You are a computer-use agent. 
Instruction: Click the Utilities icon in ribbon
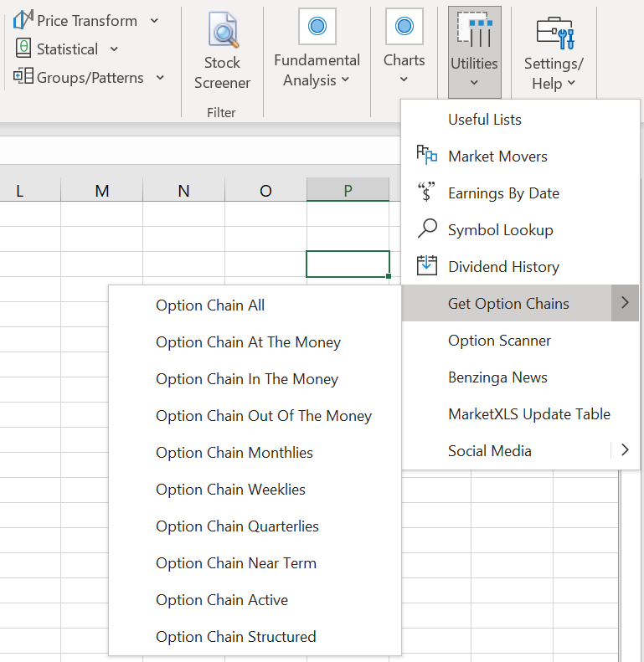click(x=475, y=28)
